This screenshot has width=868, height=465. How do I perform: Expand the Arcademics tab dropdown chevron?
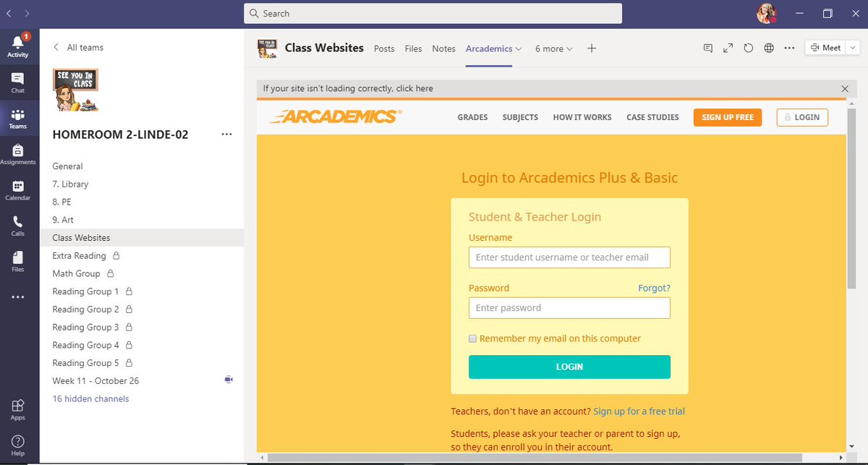pos(519,49)
